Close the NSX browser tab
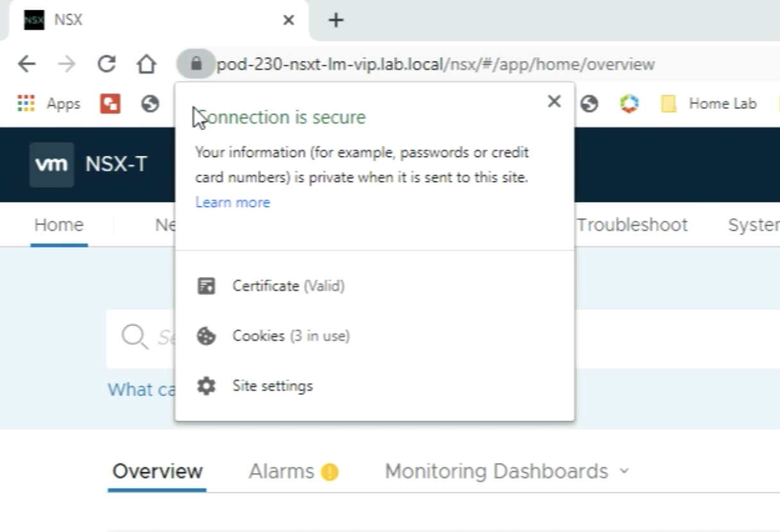Viewport: 780px width, 532px height. coord(289,21)
